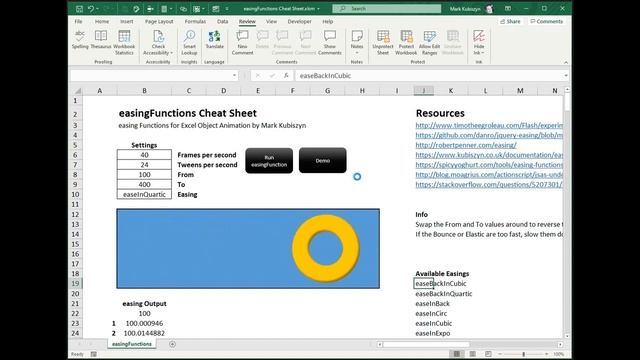The height and width of the screenshot is (360, 640).
Task: Open the Developer tab
Action: [x=299, y=21]
